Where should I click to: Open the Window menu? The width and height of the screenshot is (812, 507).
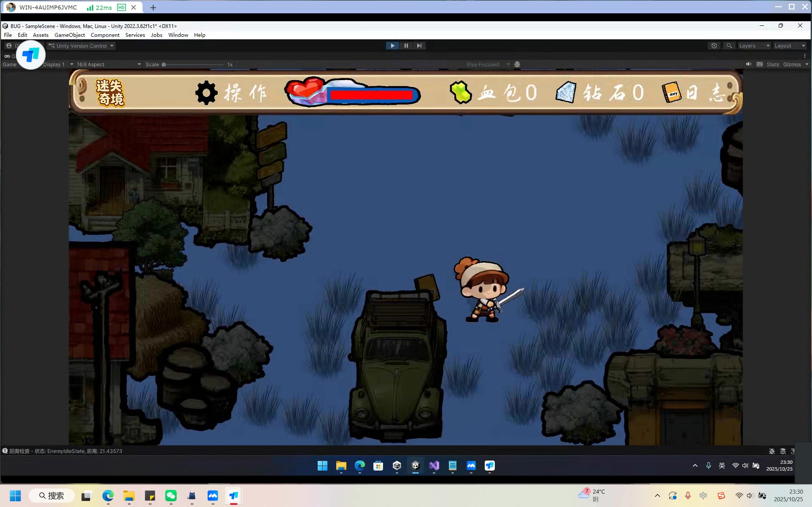[x=178, y=35]
